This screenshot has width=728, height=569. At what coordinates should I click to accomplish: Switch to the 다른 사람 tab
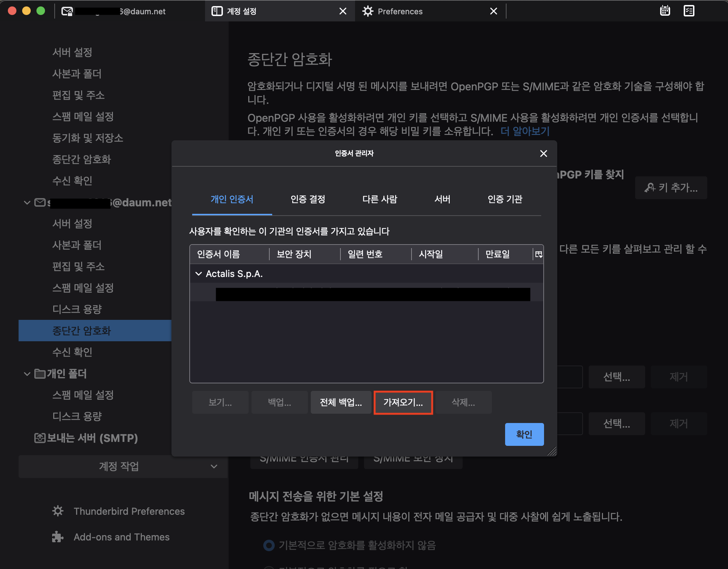point(379,199)
